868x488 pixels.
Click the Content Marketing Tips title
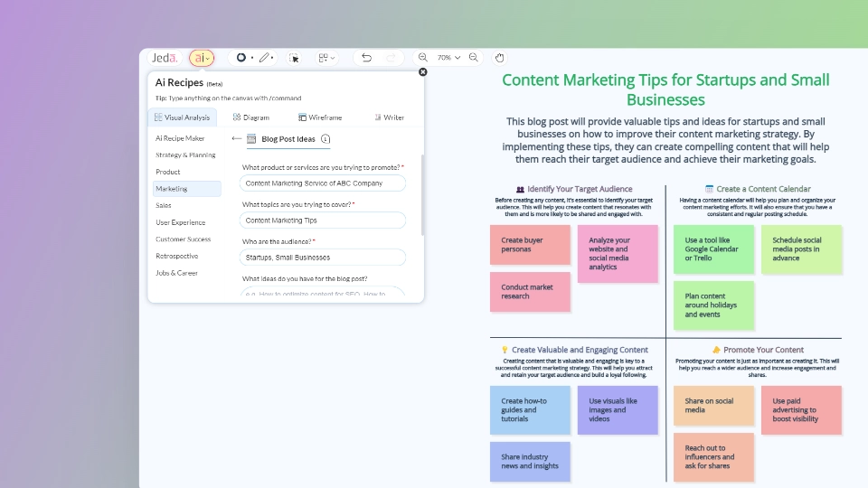[665, 89]
